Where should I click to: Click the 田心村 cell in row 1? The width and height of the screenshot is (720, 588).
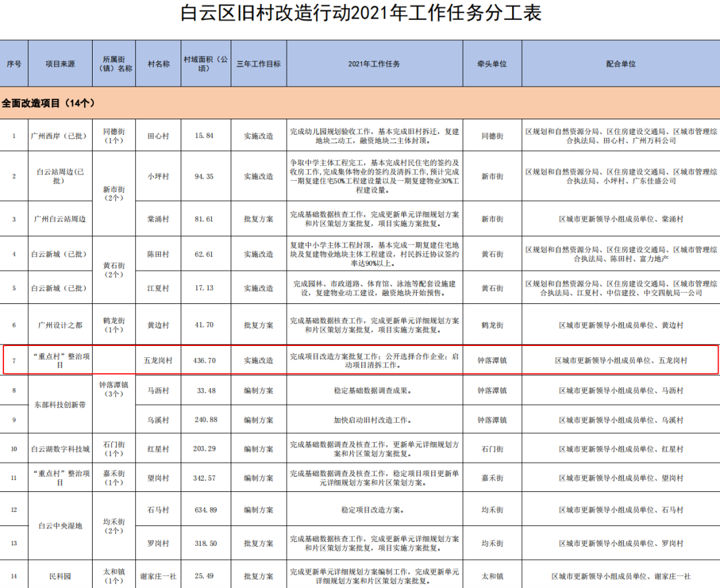pyautogui.click(x=157, y=137)
